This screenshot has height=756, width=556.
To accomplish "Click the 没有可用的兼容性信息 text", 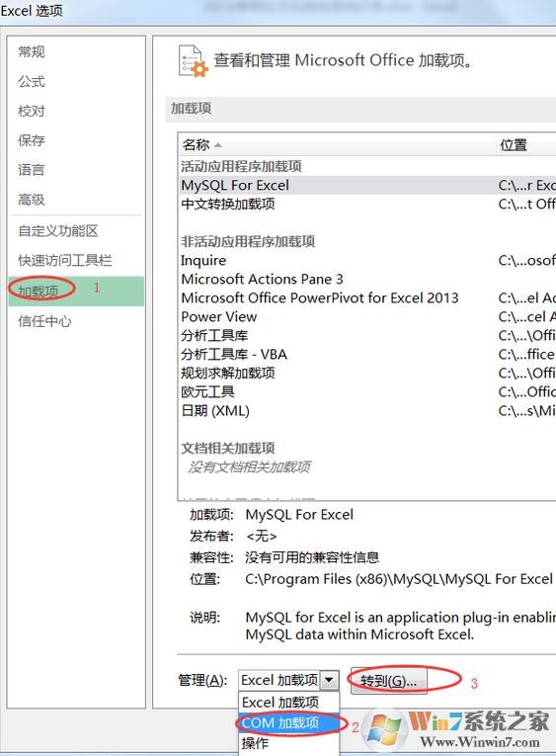I will click(x=312, y=557).
